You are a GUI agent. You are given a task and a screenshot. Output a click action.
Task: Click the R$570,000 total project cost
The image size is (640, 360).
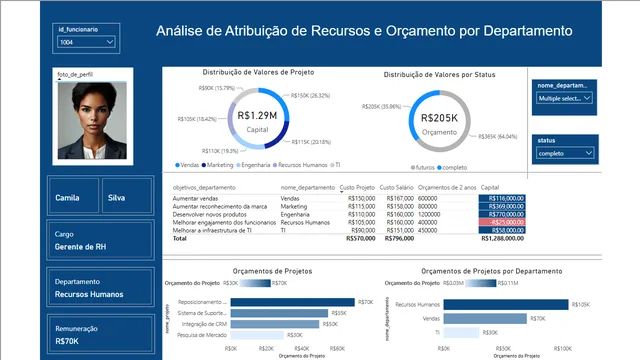[x=360, y=238]
